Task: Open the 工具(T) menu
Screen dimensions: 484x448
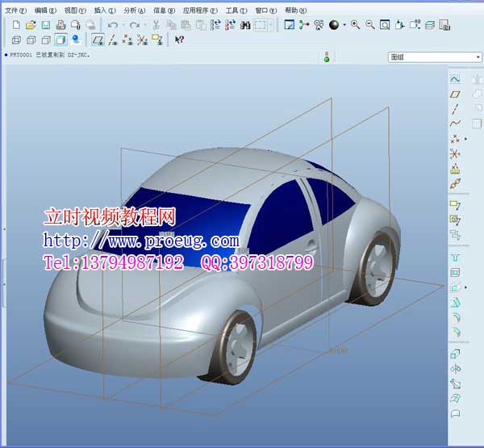Action: pyautogui.click(x=236, y=10)
